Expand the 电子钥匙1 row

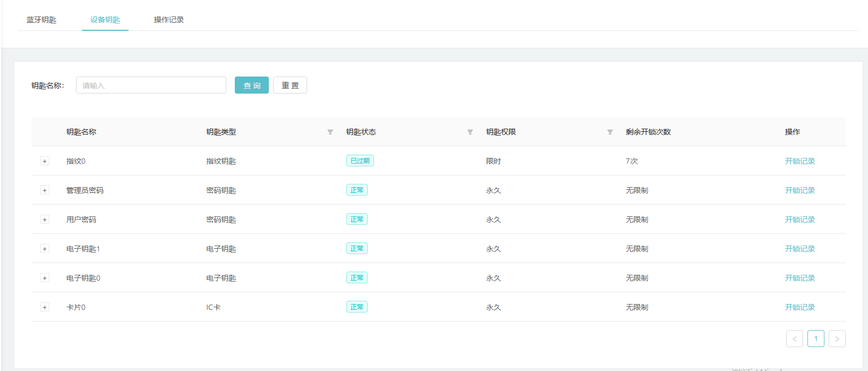(45, 249)
